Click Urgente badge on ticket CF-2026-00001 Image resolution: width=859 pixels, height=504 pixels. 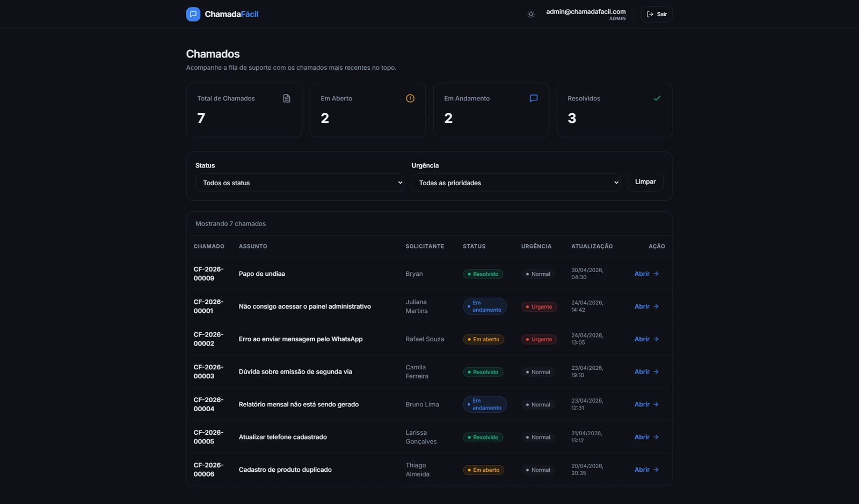click(x=539, y=306)
